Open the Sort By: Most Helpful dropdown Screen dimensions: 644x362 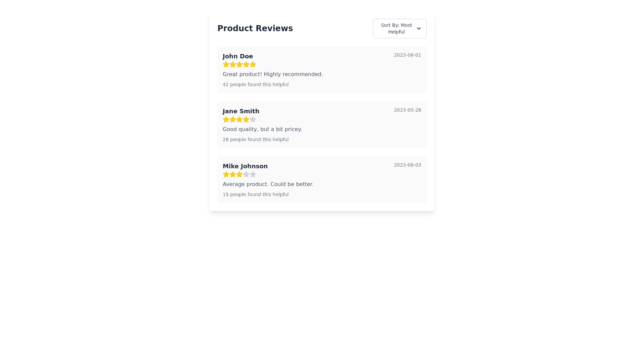399,28
